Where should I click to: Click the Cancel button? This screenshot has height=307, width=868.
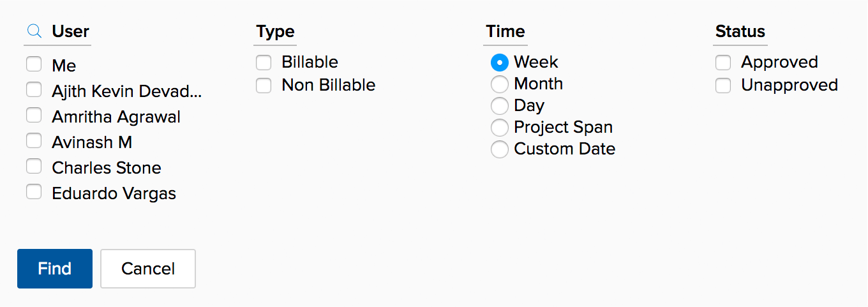tap(148, 269)
